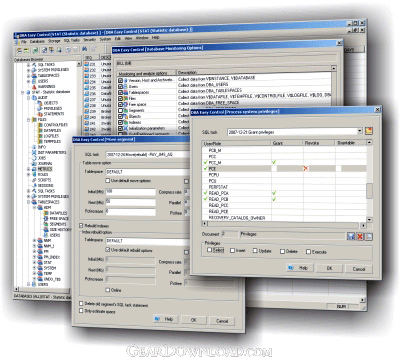
Task: Click the red X delete icon beside Privileges field
Action: (x=360, y=236)
